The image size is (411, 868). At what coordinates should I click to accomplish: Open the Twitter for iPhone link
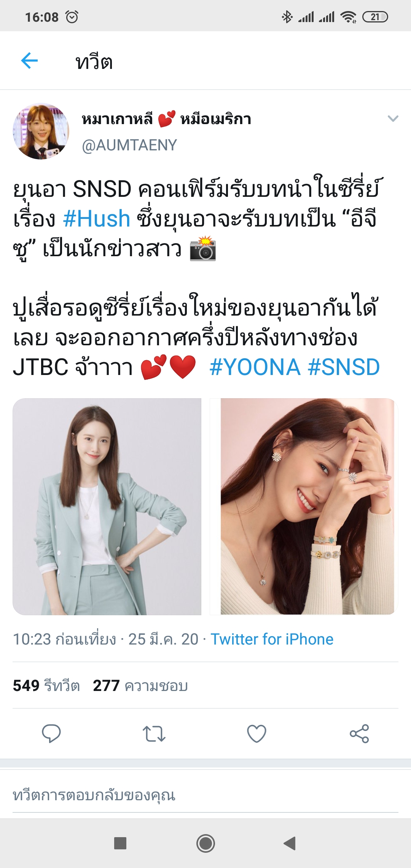(272, 639)
